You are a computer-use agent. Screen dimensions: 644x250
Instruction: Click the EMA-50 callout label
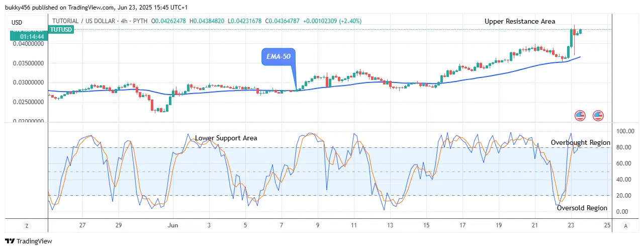(x=279, y=57)
